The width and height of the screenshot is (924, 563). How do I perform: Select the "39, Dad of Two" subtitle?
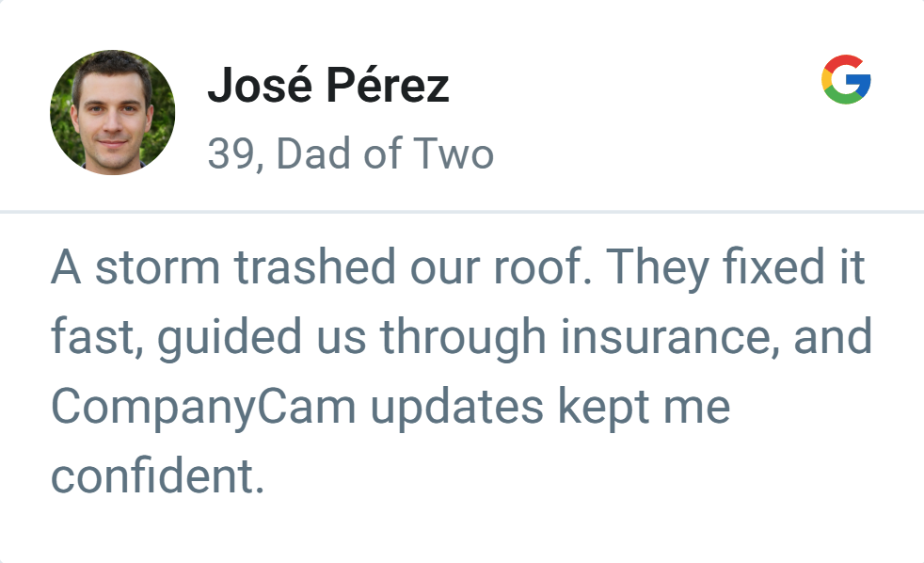coord(350,154)
